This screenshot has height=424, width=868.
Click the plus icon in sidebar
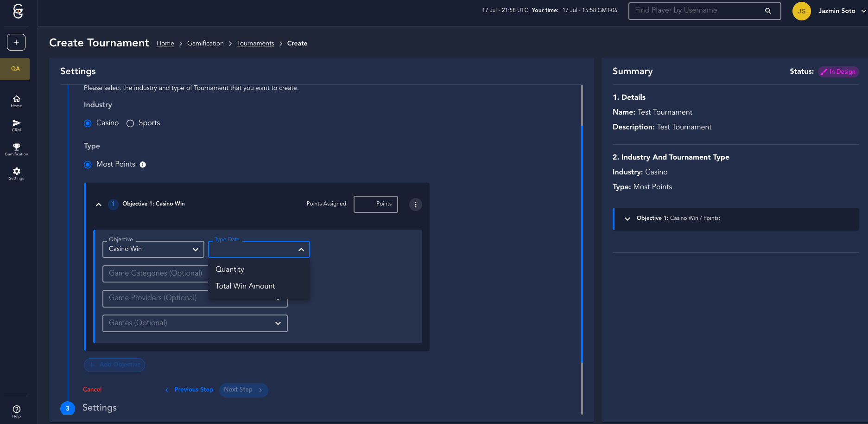16,42
